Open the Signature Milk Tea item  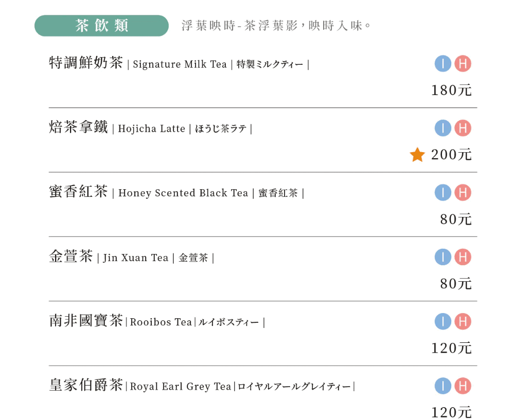pos(179,64)
